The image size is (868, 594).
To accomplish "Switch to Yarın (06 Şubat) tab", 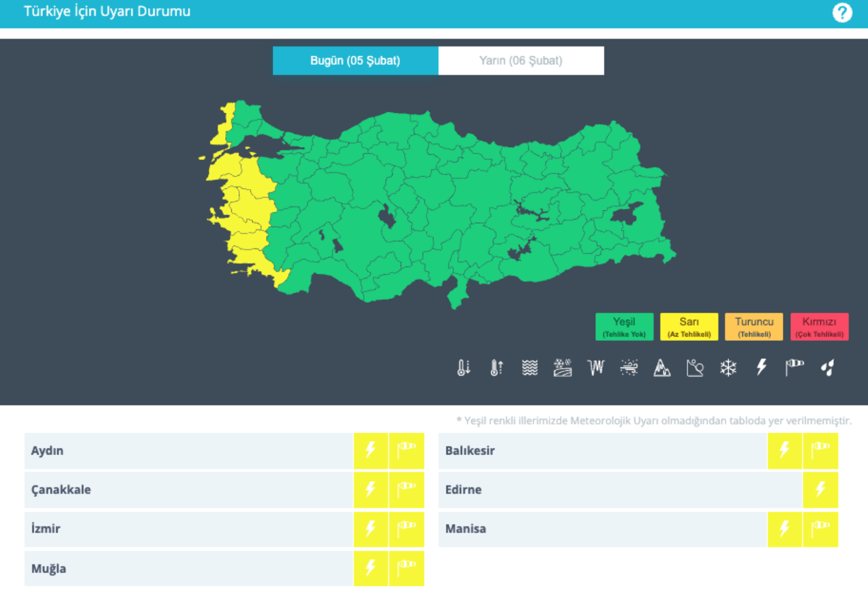I will click(521, 61).
